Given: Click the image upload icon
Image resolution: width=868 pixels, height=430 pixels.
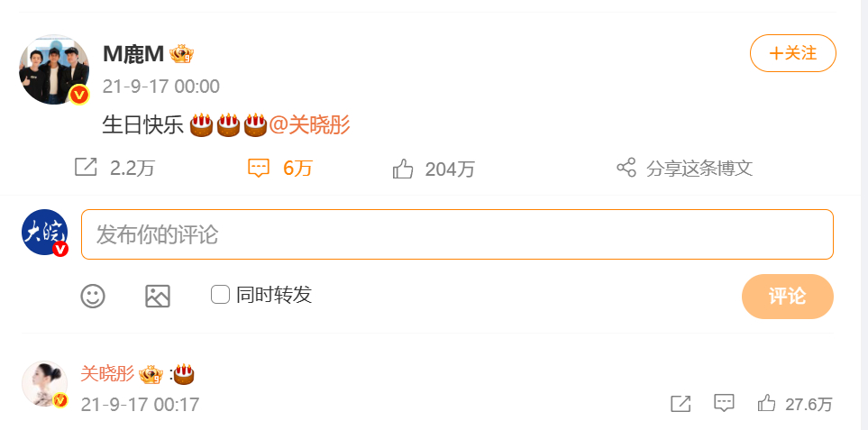Looking at the screenshot, I should pyautogui.click(x=158, y=296).
